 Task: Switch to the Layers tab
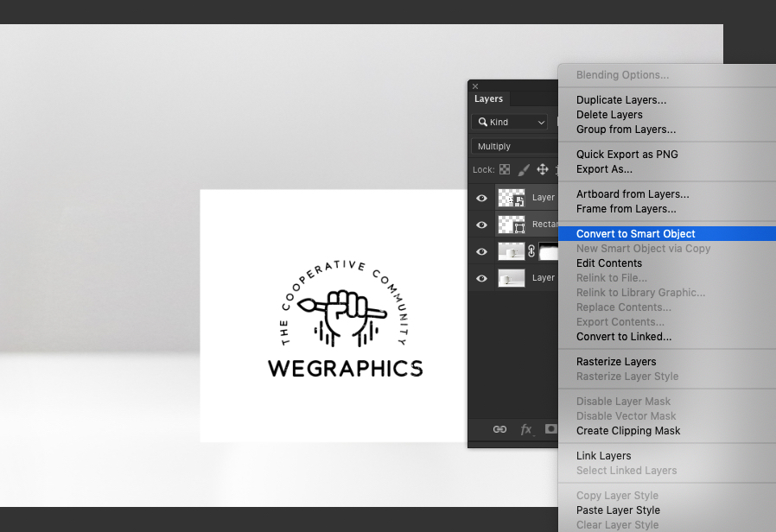[x=488, y=98]
